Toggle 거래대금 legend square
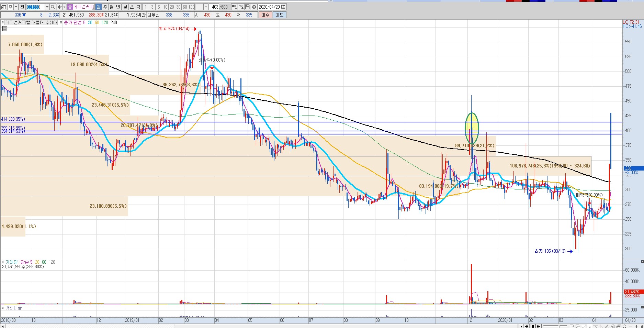This screenshot has height=328, width=644. coord(3,308)
